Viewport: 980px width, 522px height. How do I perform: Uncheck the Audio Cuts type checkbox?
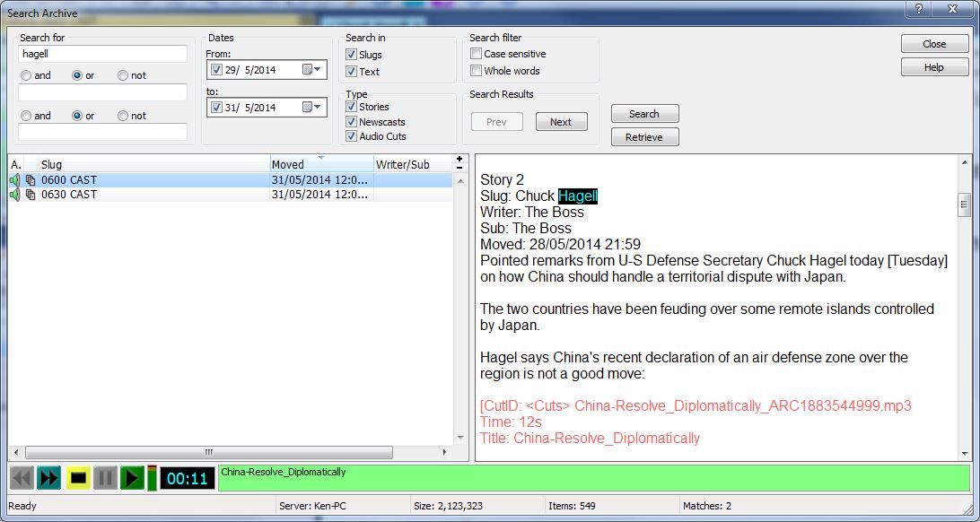tap(351, 136)
